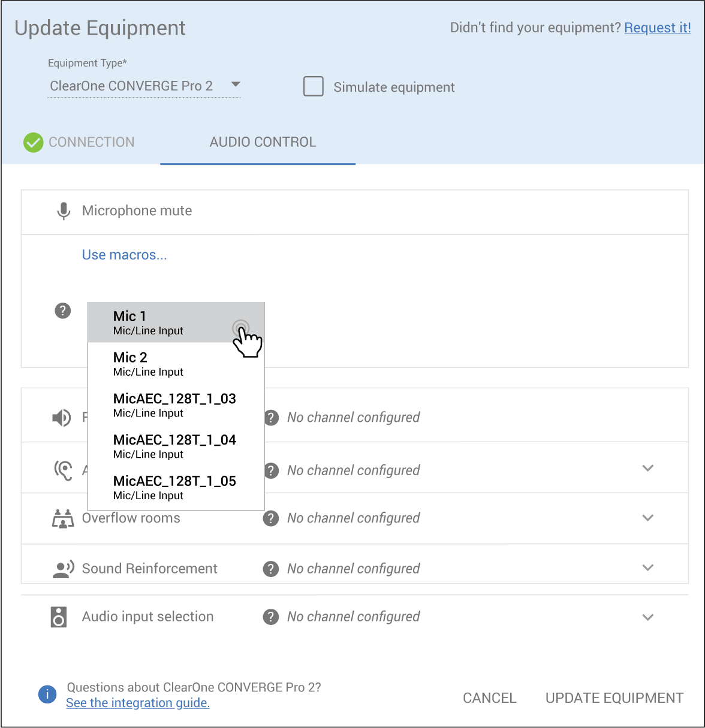The width and height of the screenshot is (705, 728).
Task: Expand the Audio input selection chevron
Action: coord(647,617)
